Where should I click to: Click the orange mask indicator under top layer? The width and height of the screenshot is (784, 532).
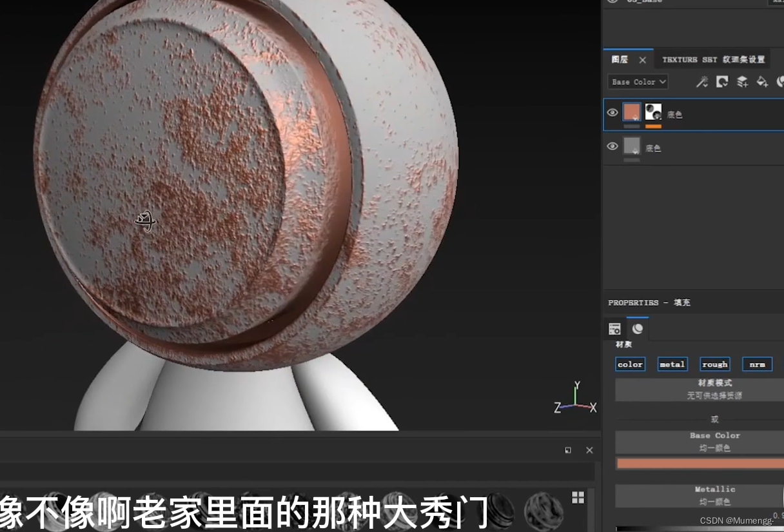coord(653,126)
